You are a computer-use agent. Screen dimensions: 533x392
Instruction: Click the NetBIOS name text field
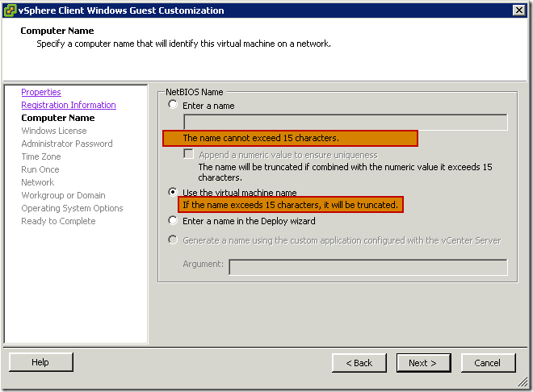tap(346, 122)
